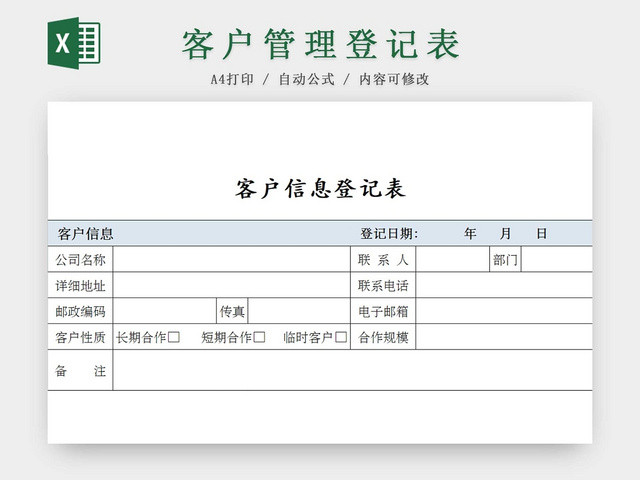This screenshot has height=480, width=640.
Task: Click the 长期合作 option text
Action: tap(142, 337)
